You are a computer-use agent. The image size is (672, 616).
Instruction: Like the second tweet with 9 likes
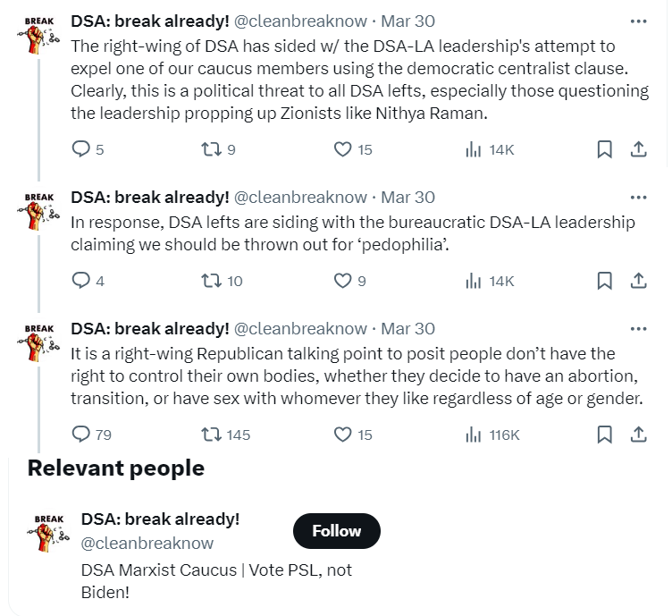(x=342, y=281)
